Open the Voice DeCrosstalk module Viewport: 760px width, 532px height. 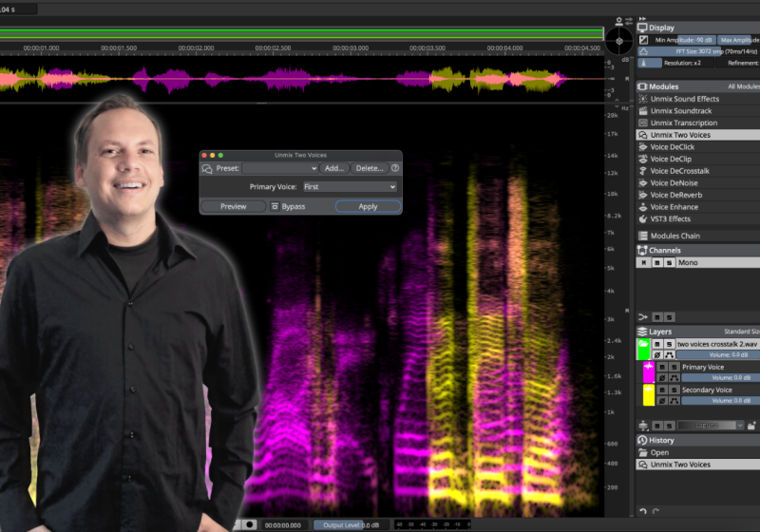click(x=698, y=171)
